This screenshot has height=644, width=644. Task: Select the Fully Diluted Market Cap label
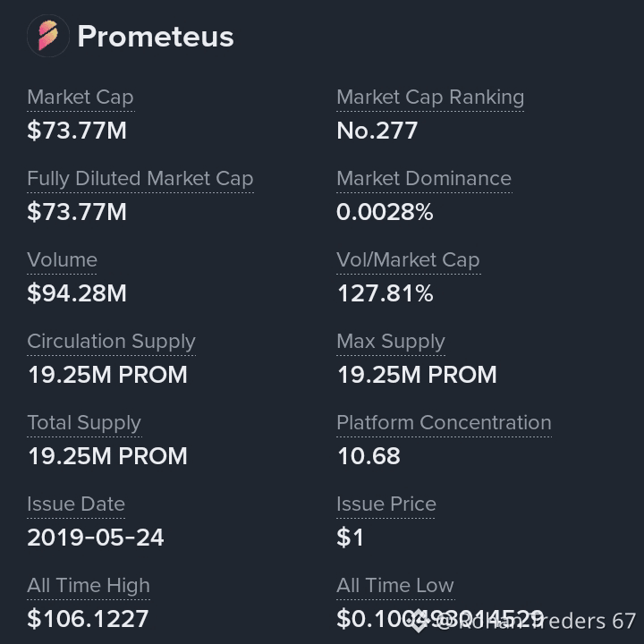(x=140, y=179)
